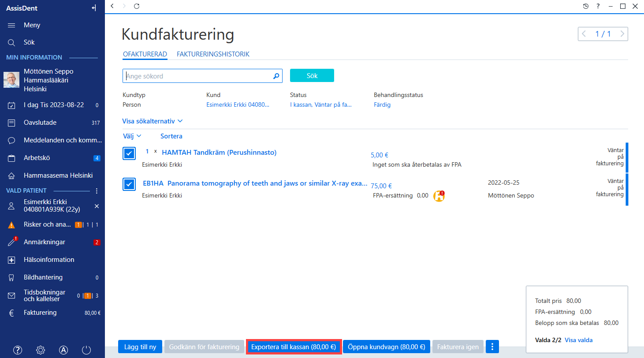Uncheck the HAMTAH Tandkräm row checkbox
The height and width of the screenshot is (358, 644).
tap(129, 153)
